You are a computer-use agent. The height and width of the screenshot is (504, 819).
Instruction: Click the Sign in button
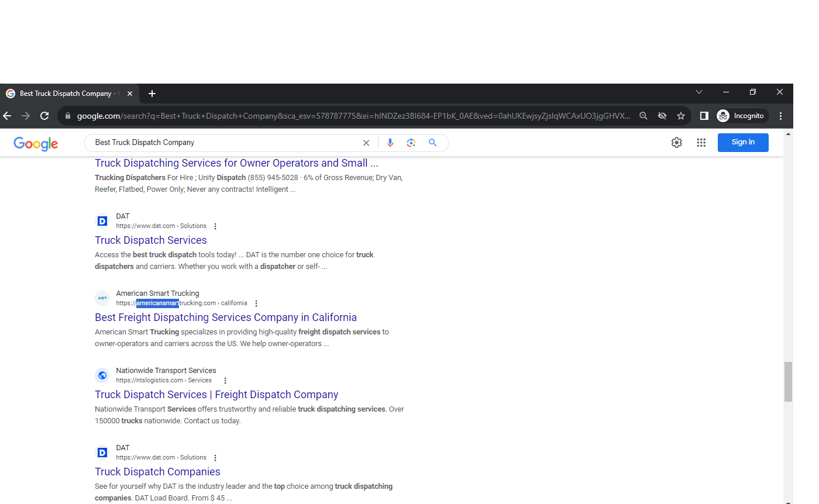pos(743,142)
